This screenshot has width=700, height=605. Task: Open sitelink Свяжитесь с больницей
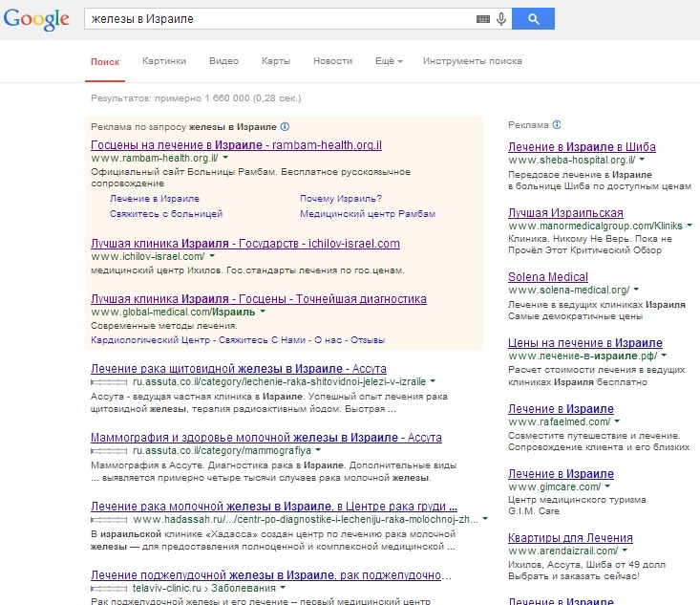coord(166,213)
